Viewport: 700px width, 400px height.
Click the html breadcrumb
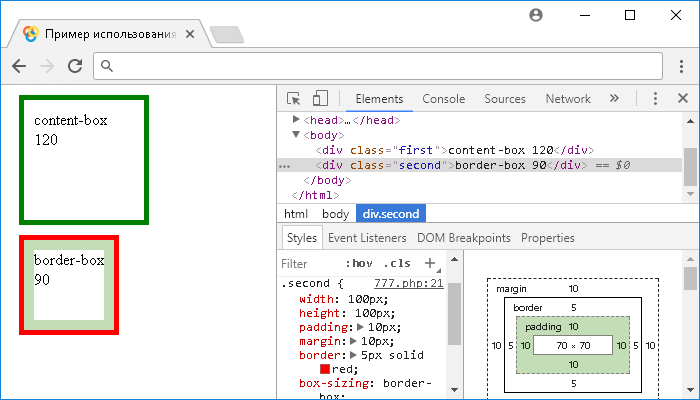[296, 214]
